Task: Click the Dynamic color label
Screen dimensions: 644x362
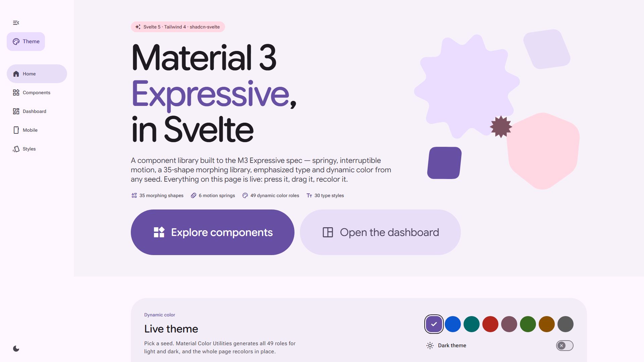Action: pos(160,315)
